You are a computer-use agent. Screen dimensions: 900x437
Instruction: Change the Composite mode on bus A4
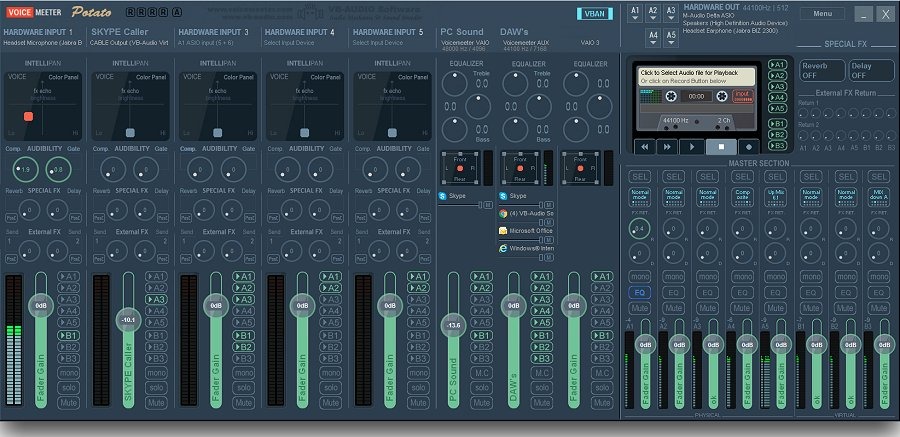coord(742,197)
